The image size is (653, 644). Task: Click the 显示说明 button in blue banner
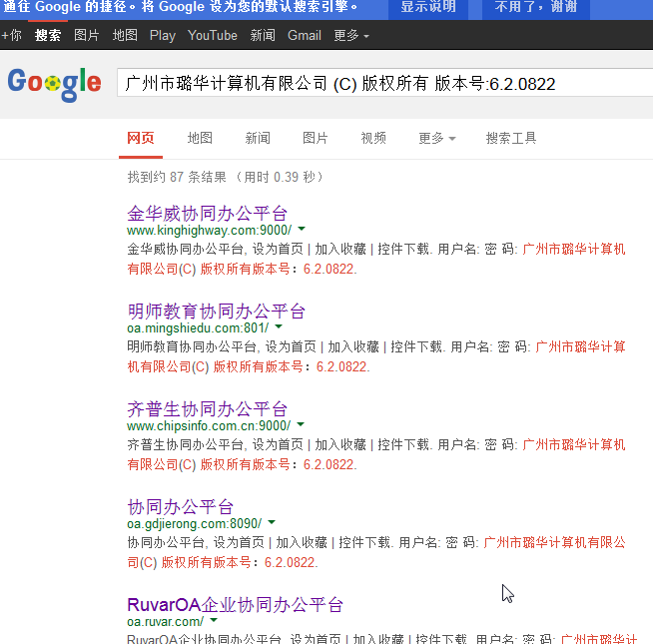427,8
